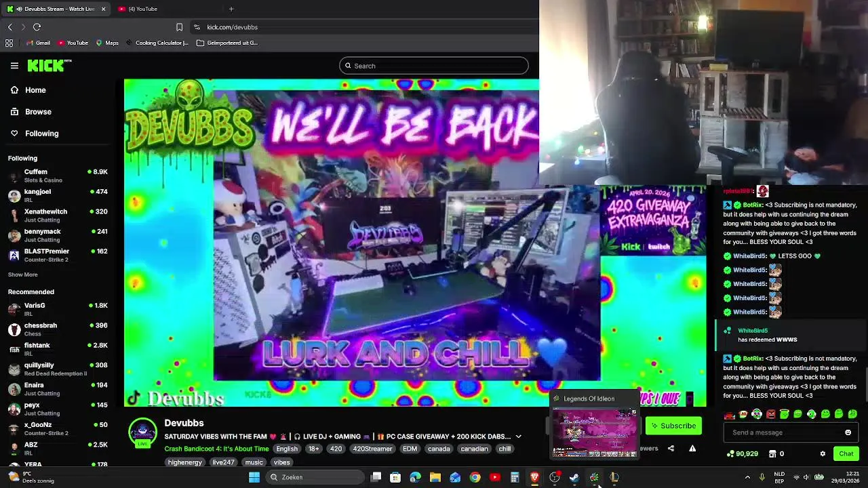The width and height of the screenshot is (868, 488).
Task: Click the report warning triangle icon
Action: point(692,448)
